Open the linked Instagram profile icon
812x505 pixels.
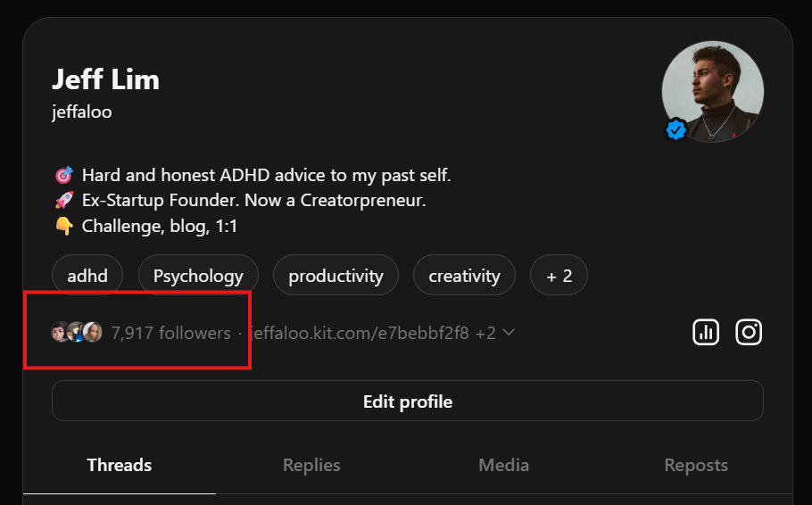coord(749,333)
